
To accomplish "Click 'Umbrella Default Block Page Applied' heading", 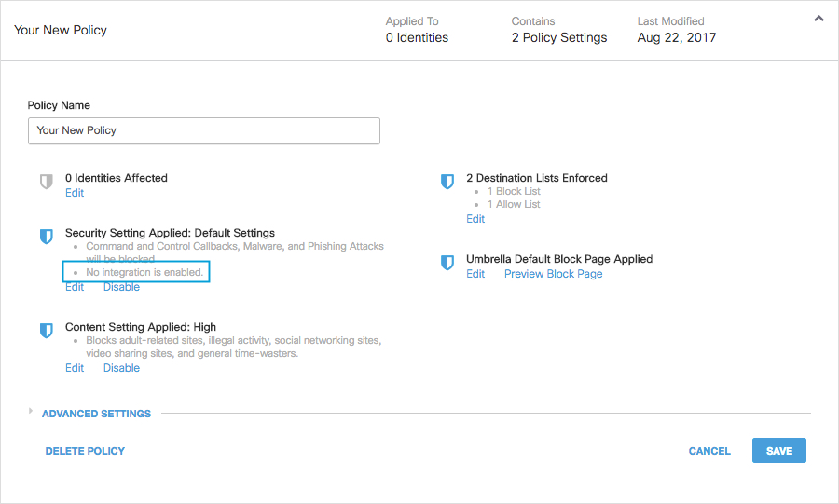I will 559,259.
